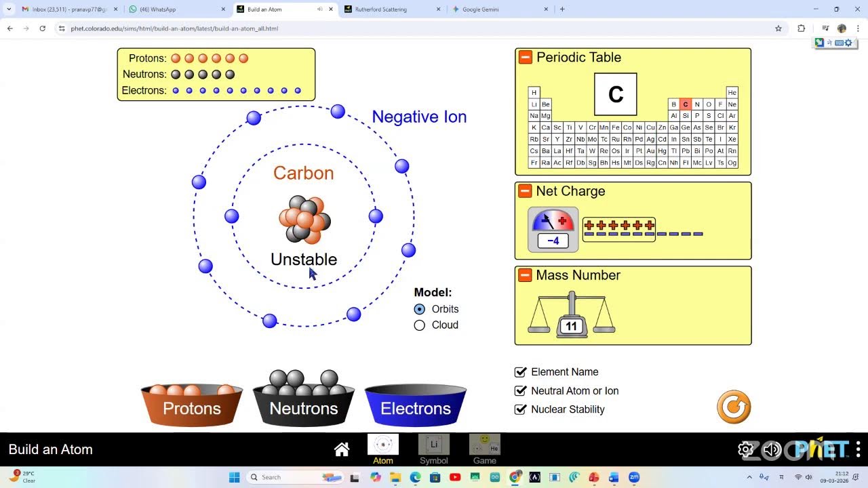The width and height of the screenshot is (868, 488).
Task: Click the browser back arrow
Action: 10,28
